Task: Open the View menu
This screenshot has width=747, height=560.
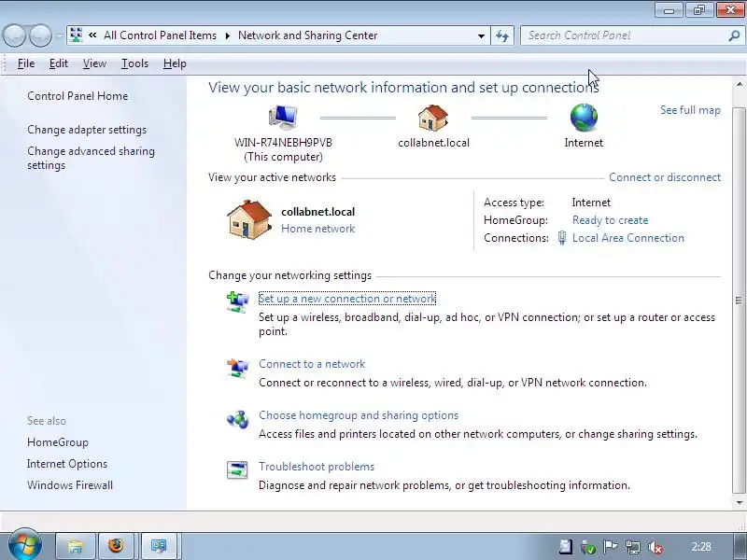Action: pyautogui.click(x=94, y=63)
